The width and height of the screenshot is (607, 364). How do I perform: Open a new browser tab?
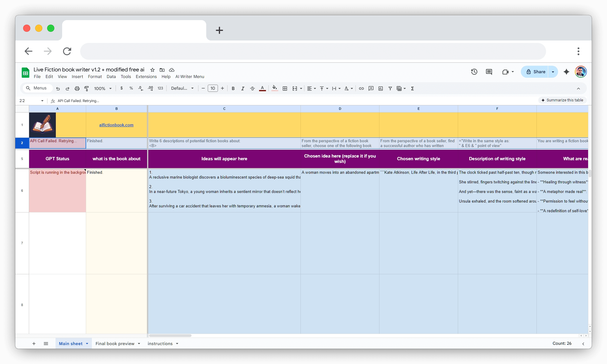click(219, 30)
